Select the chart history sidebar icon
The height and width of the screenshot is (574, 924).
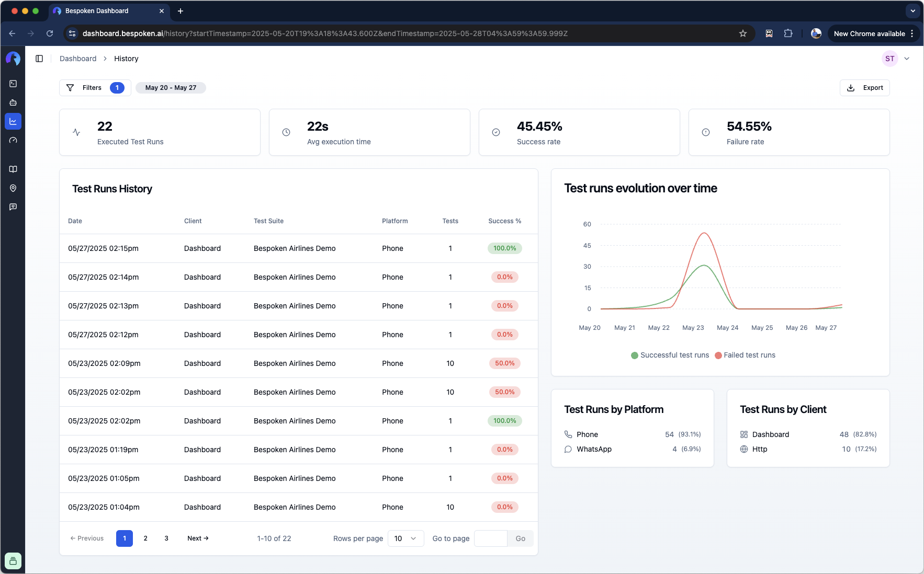point(13,121)
